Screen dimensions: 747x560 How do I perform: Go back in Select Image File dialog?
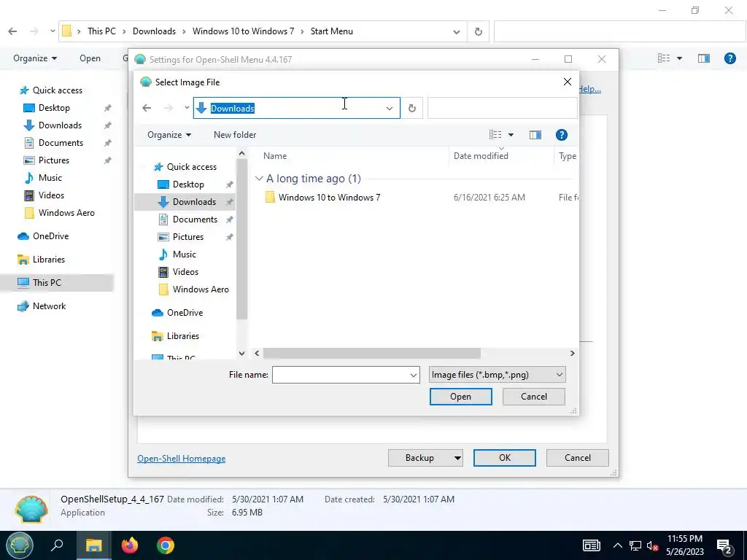tap(147, 108)
